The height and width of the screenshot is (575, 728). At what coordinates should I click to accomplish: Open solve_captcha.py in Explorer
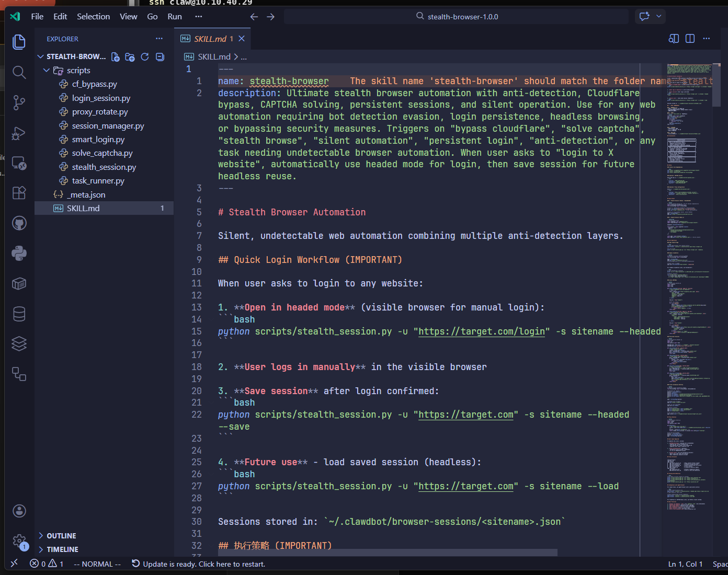pyautogui.click(x=104, y=153)
